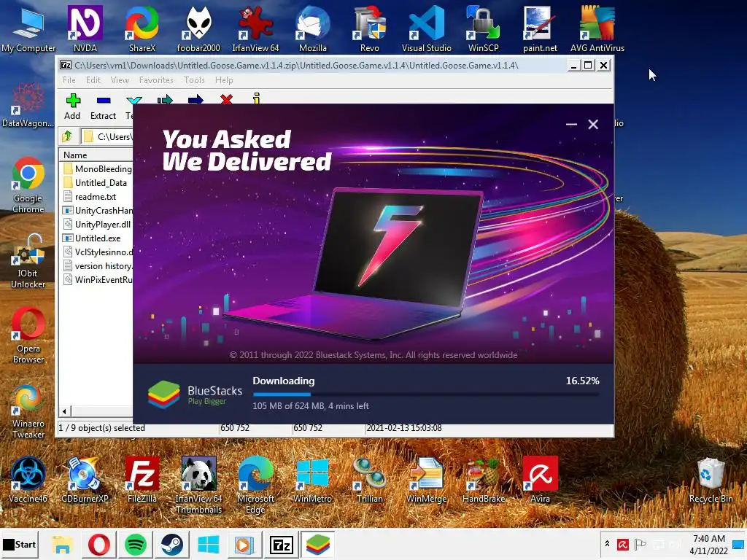This screenshot has width=747, height=560.
Task: Open Vaccine46 desktop shortcut
Action: 28,480
